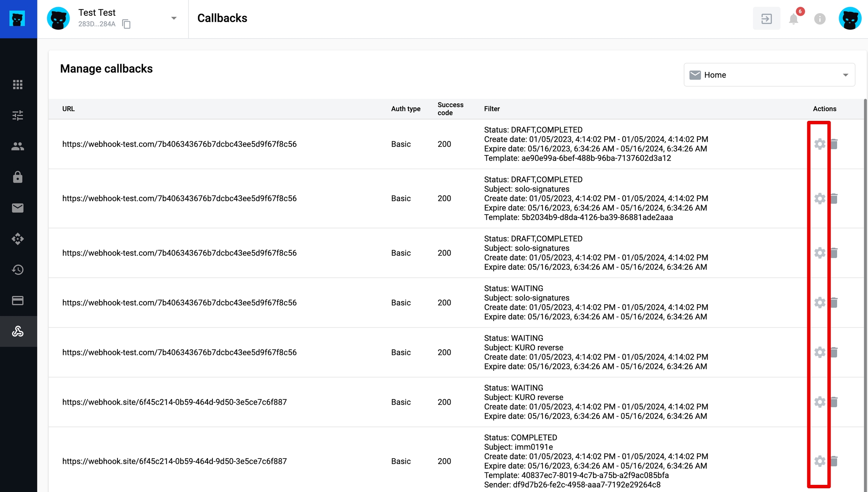This screenshot has width=868, height=492.
Task: Open the apps grid sidebar icon
Action: pyautogui.click(x=18, y=84)
